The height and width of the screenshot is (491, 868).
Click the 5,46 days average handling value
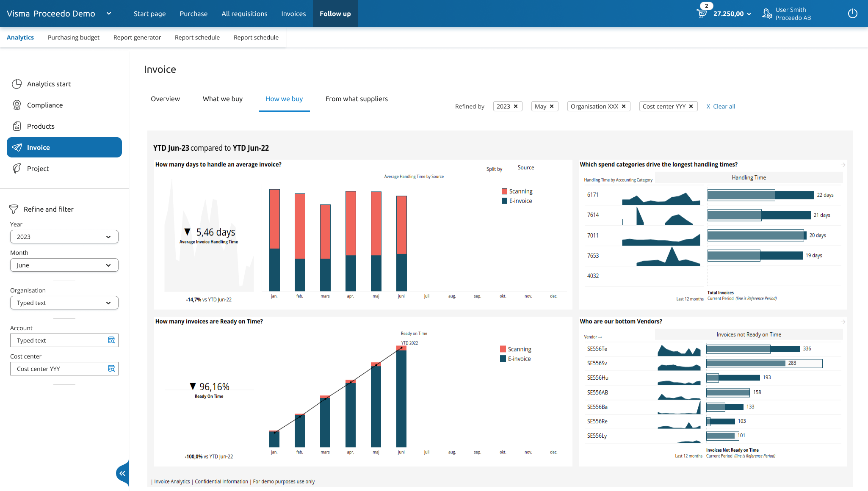[216, 232]
